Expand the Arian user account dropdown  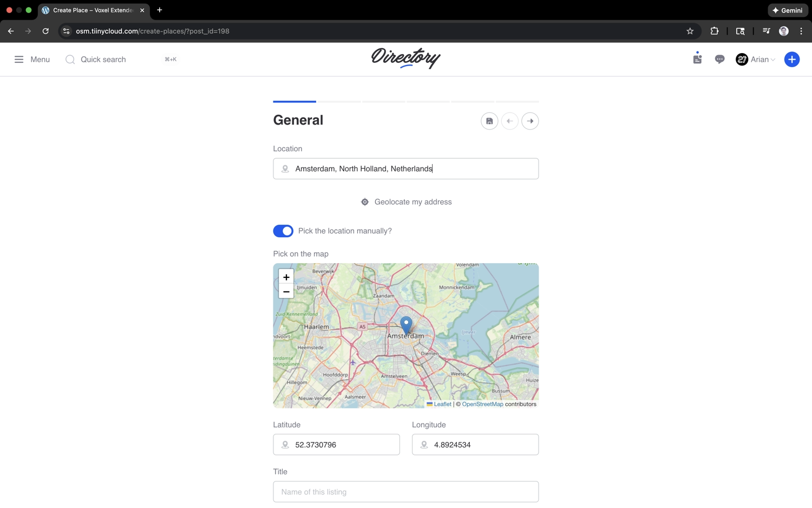(x=756, y=60)
